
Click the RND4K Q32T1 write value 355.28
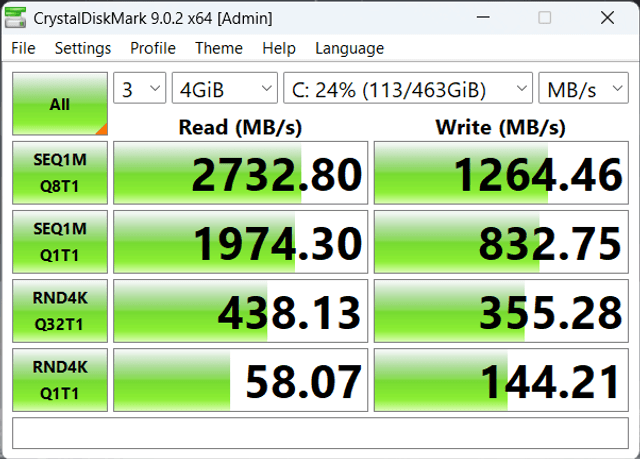click(x=501, y=311)
